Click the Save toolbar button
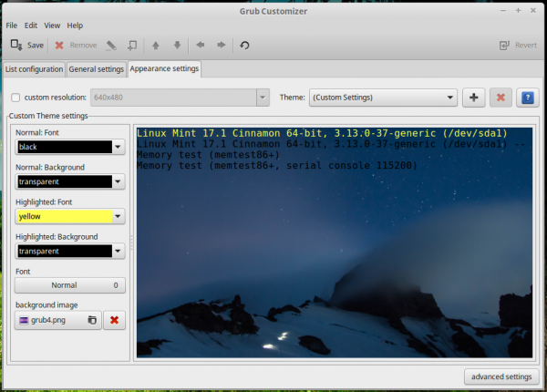The height and width of the screenshot is (392, 547). (26, 46)
